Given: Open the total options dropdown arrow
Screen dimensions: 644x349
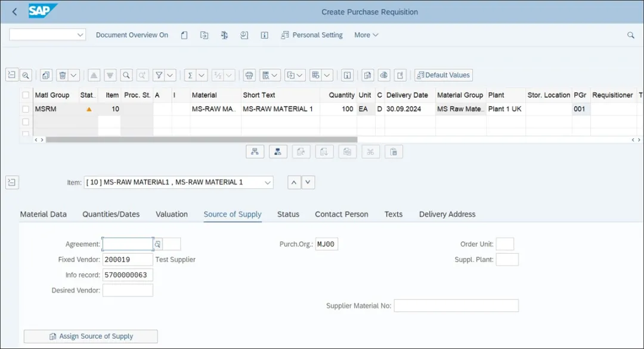Looking at the screenshot, I should click(x=202, y=75).
